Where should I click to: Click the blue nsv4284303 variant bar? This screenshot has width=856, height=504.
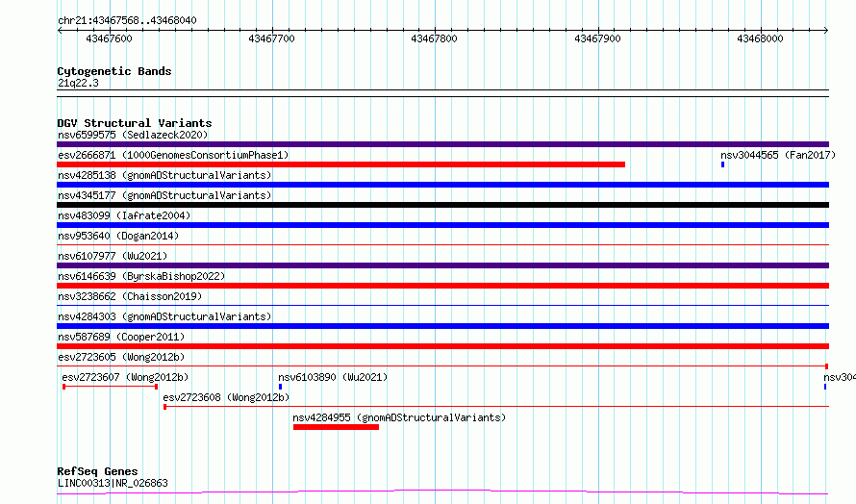(442, 326)
